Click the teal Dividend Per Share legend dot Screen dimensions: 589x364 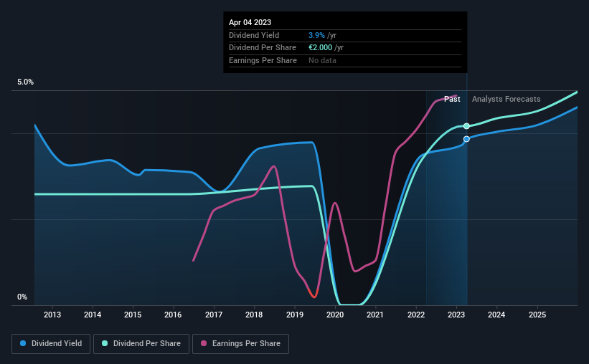click(x=105, y=343)
